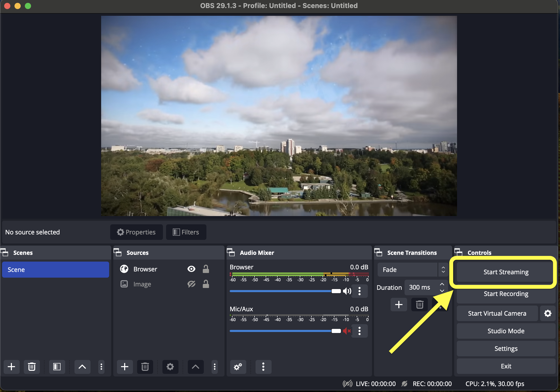Click virtual camera settings gear icon
Screen dimensions: 560x392
[x=547, y=313]
